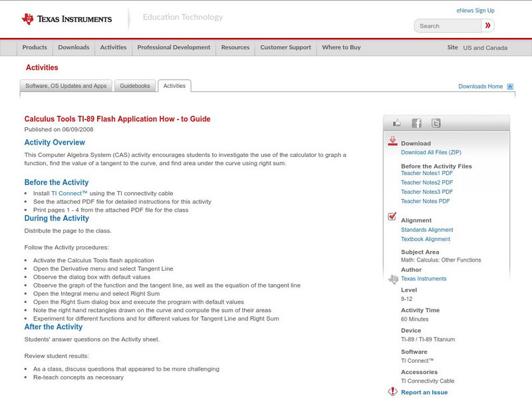Click the Math: Calculus: Other Functions text
This screenshot has width=532, height=398.
(441, 260)
